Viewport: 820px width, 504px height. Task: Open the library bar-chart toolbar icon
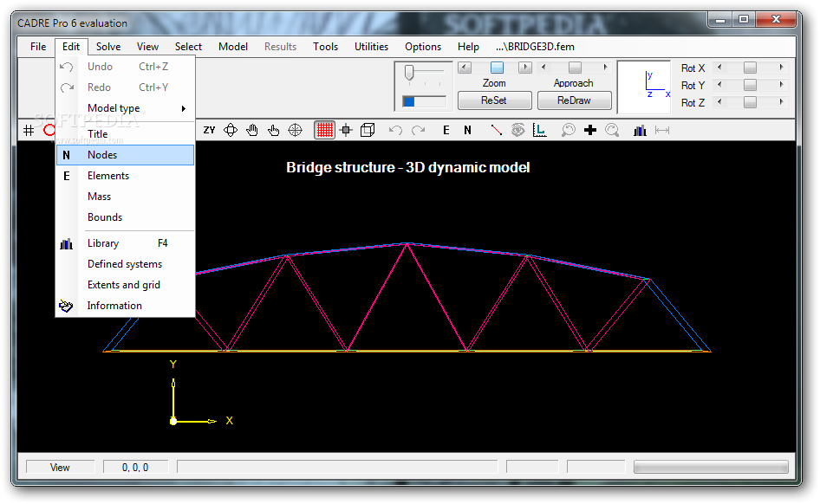click(x=640, y=130)
